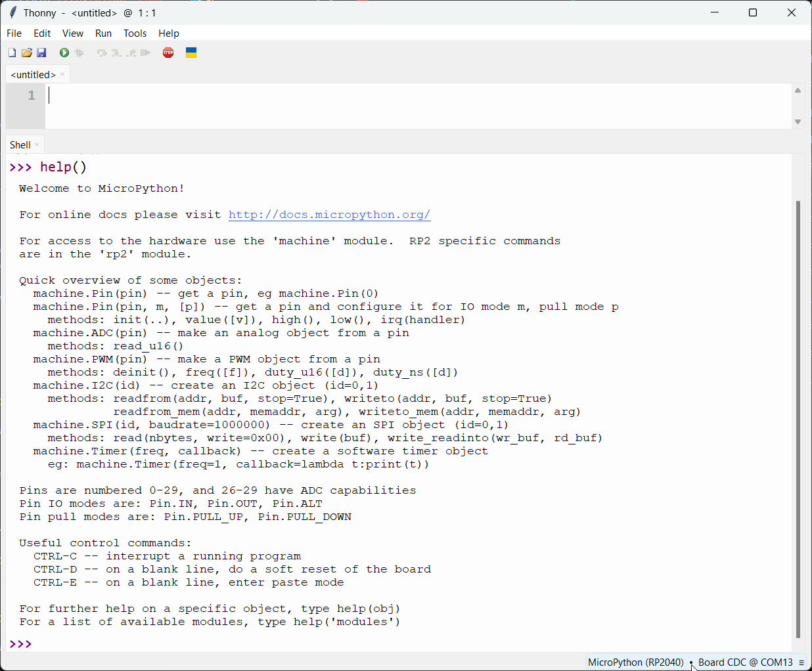This screenshot has height=671, width=812.
Task: Click the Step out debug icon
Action: pos(131,53)
